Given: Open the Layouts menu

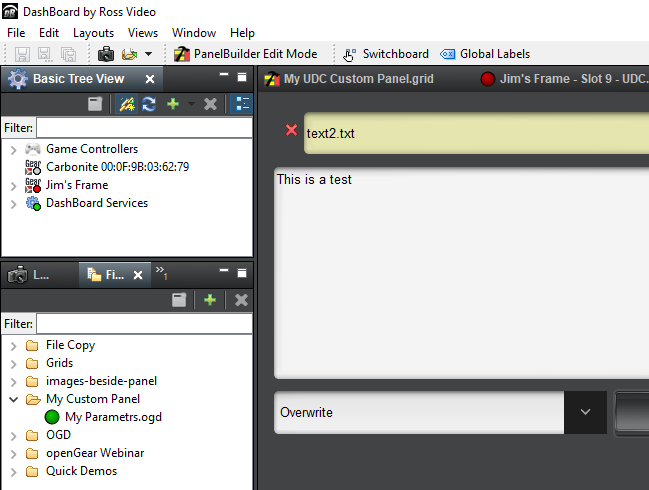Looking at the screenshot, I should pyautogui.click(x=93, y=33).
